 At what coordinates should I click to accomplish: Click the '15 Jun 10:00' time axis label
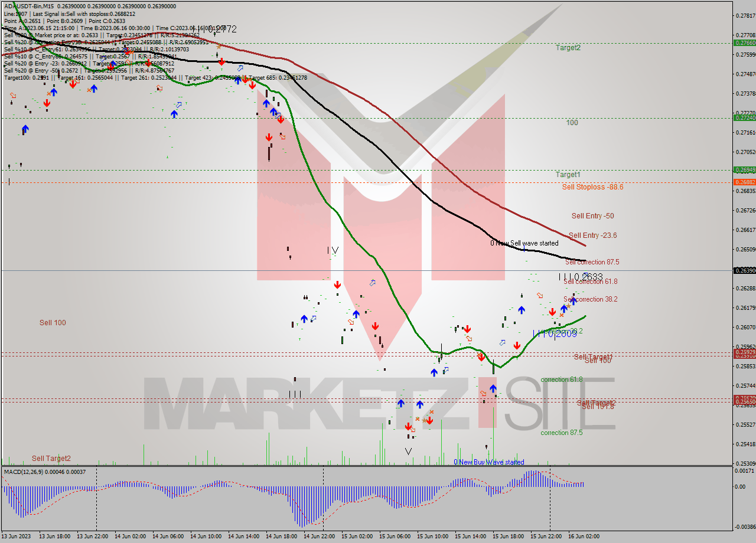pyautogui.click(x=433, y=537)
